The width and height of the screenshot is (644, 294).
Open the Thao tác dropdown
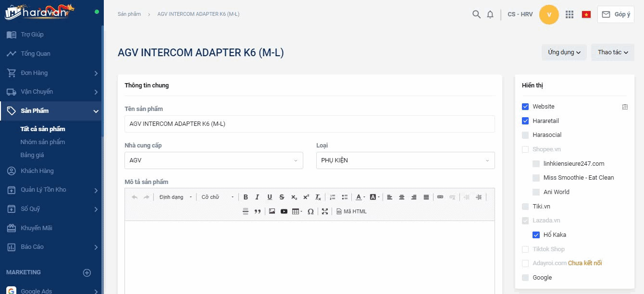[613, 52]
